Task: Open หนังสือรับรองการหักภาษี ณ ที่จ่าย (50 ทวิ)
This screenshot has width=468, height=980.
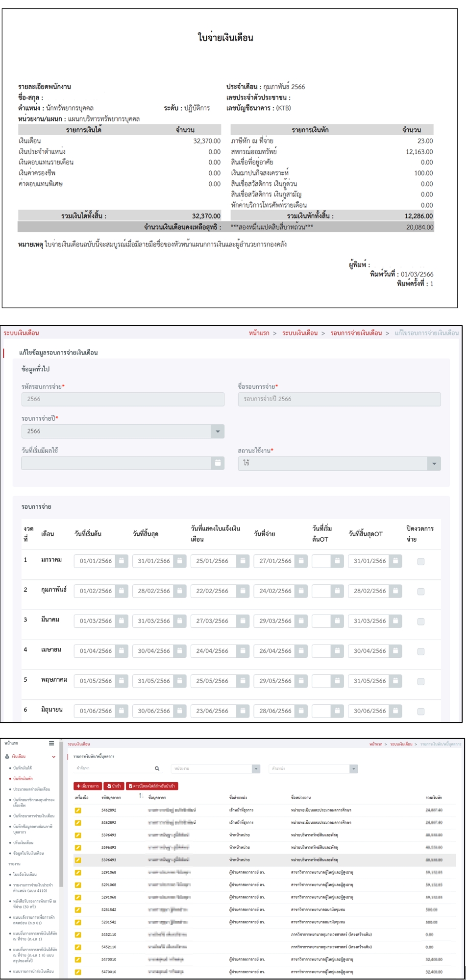Action: click(34, 904)
